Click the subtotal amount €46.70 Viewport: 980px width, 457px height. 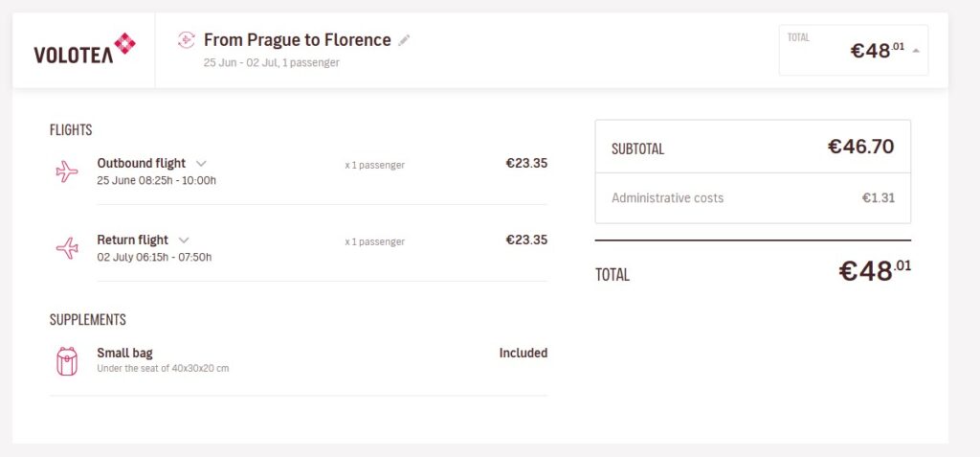860,148
